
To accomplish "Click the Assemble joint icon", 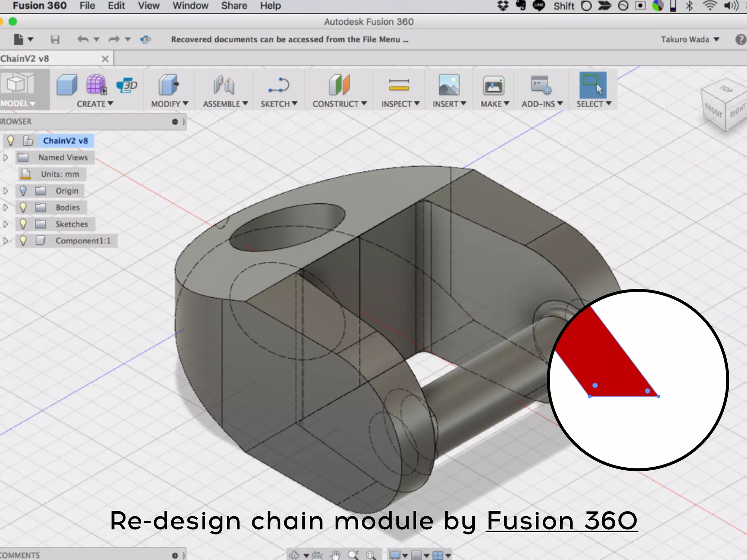I will (x=224, y=85).
